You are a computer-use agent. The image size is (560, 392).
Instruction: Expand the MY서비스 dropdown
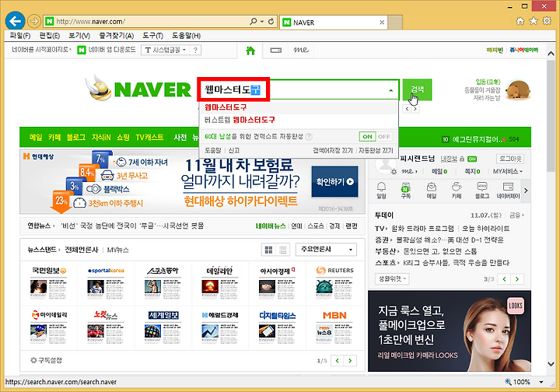[507, 171]
